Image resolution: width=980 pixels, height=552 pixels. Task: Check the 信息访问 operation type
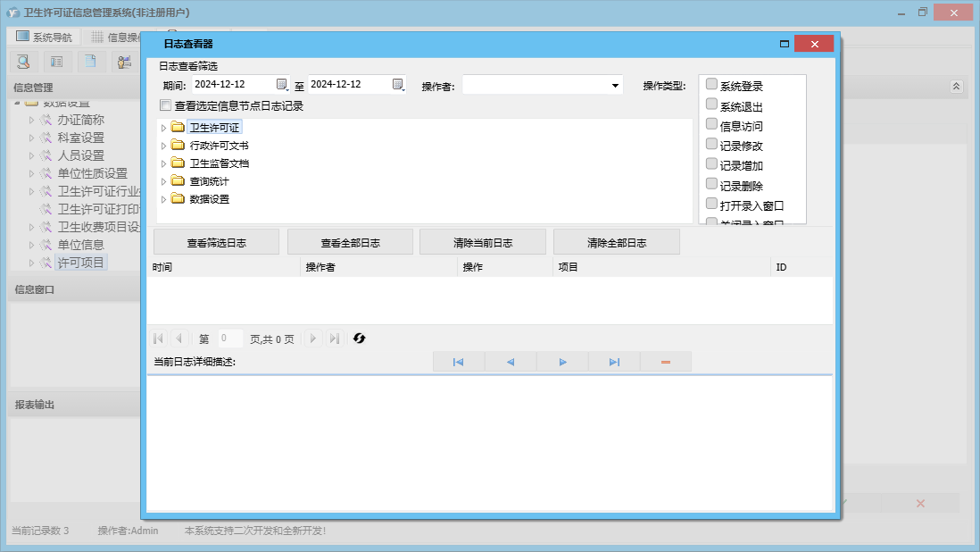tap(711, 124)
